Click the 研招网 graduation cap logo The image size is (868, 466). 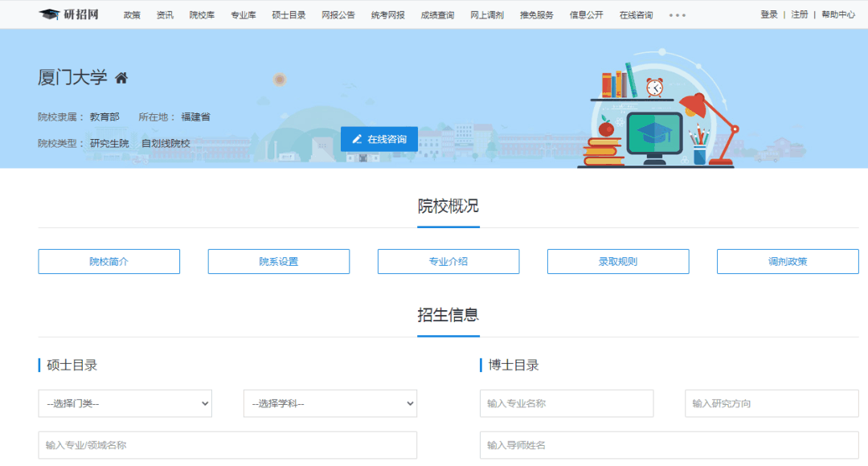(x=50, y=14)
